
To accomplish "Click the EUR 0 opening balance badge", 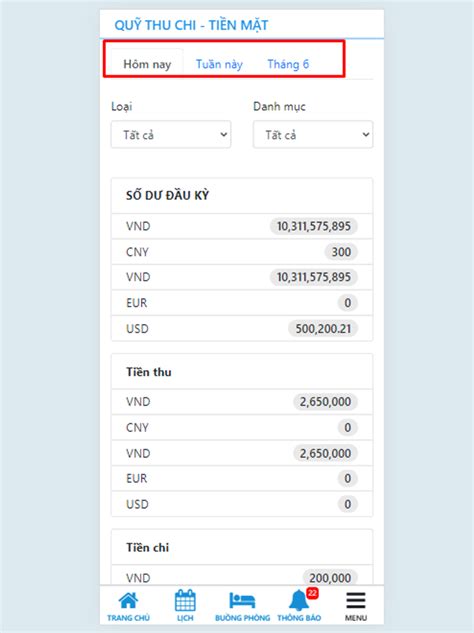I will 348,303.
